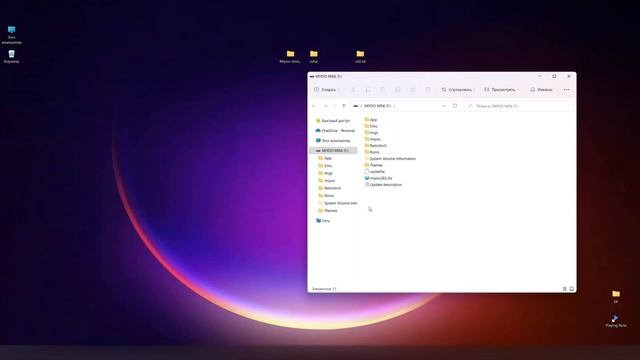Switch to large icons view via status bar icon
The image size is (640, 360).
[571, 289]
